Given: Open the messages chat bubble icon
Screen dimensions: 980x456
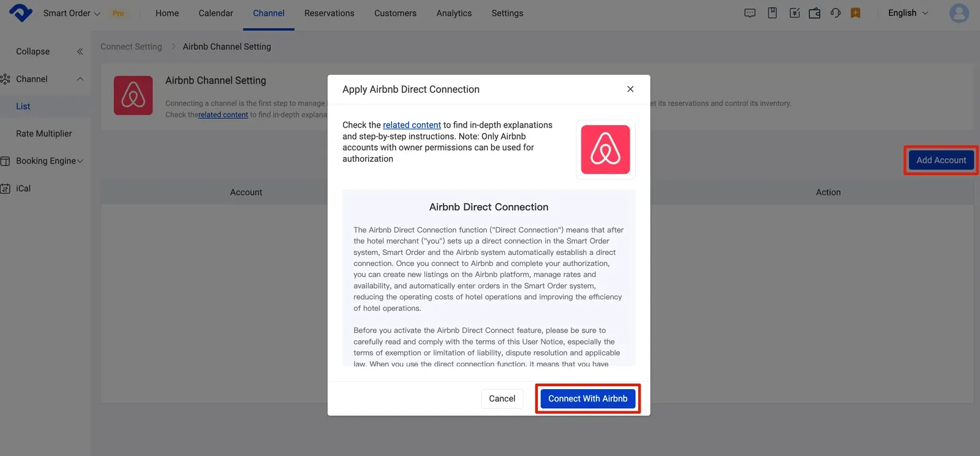Looking at the screenshot, I should pyautogui.click(x=750, y=13).
